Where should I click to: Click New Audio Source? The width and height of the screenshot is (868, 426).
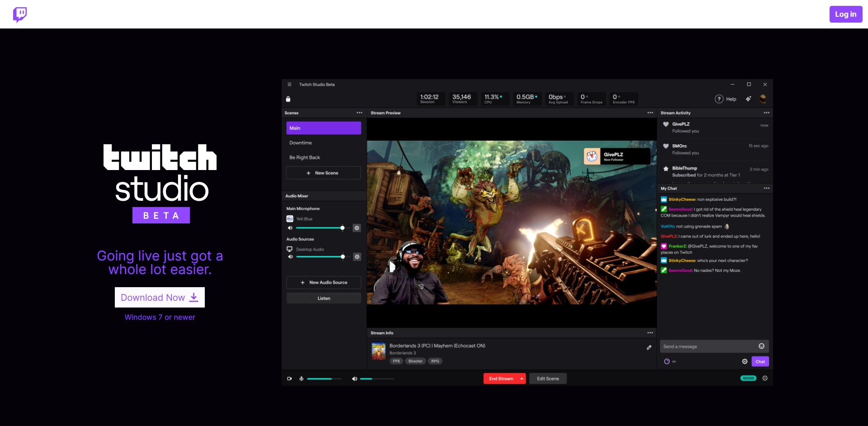point(324,282)
